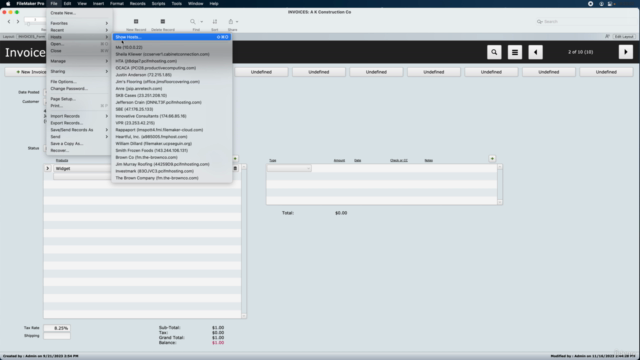Viewport: 640px width, 360px height.
Task: Choose Create New... from File menu
Action: point(79,13)
